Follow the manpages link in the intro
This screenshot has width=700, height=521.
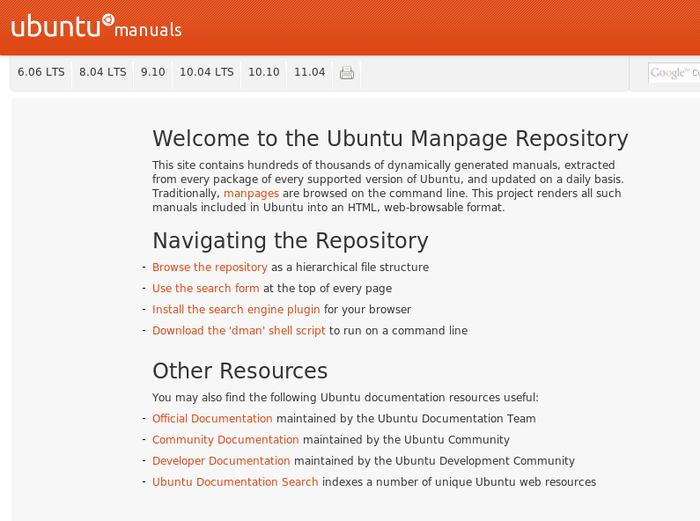tap(251, 193)
